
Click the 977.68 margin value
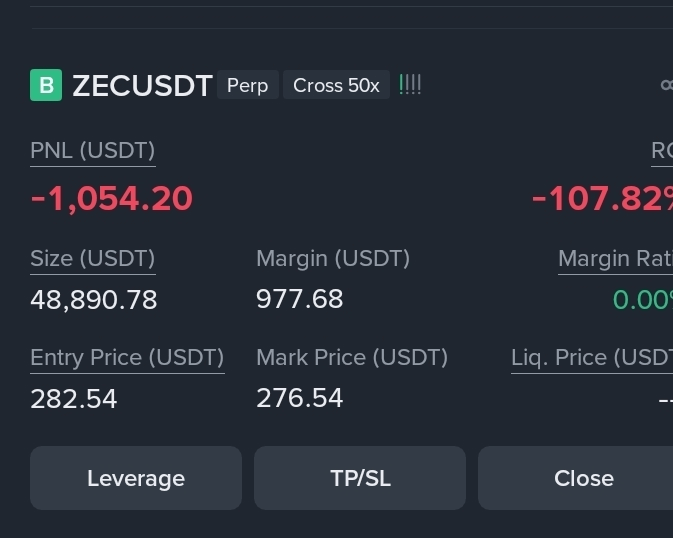300,299
